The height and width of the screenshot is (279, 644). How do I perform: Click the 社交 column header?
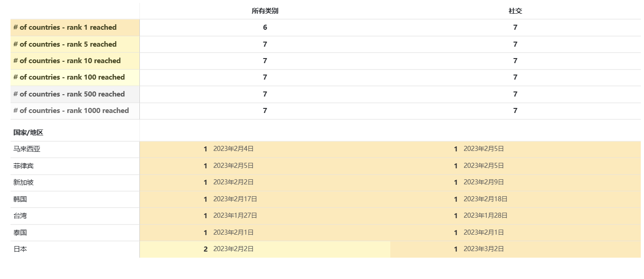point(515,11)
